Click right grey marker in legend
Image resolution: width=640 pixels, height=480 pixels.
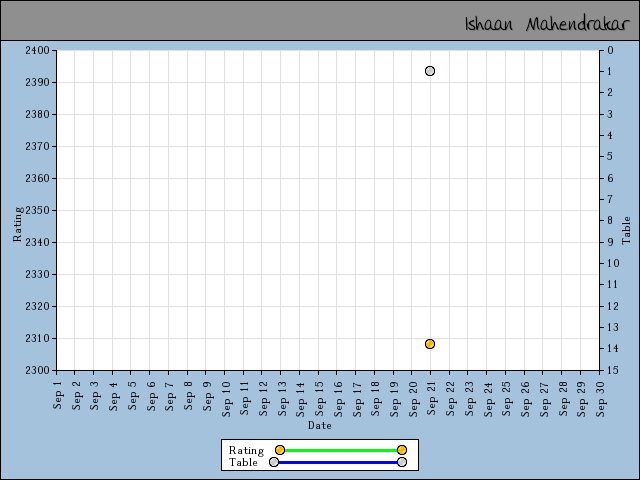coord(402,462)
